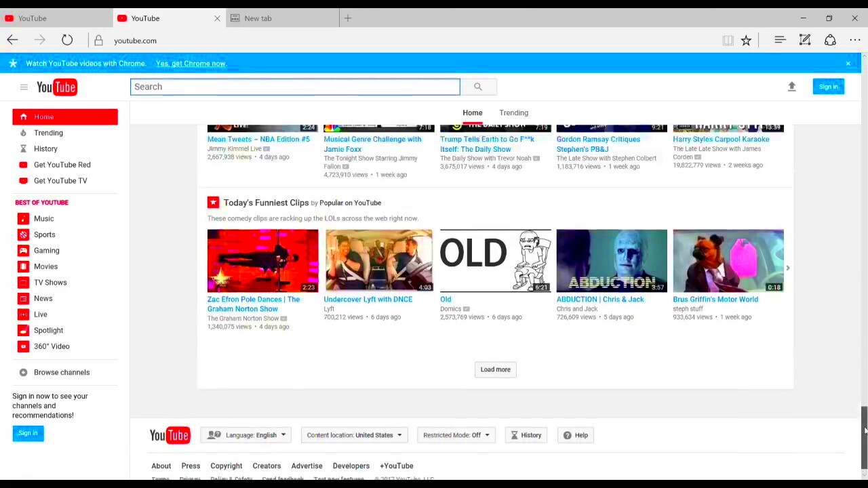The height and width of the screenshot is (488, 868).
Task: Click the YouTube logo
Action: click(56, 87)
